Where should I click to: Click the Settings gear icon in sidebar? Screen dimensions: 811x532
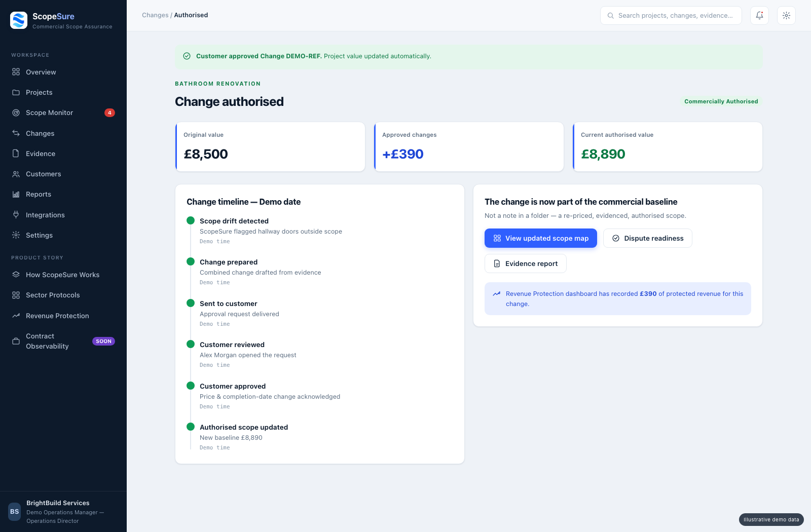tap(16, 235)
